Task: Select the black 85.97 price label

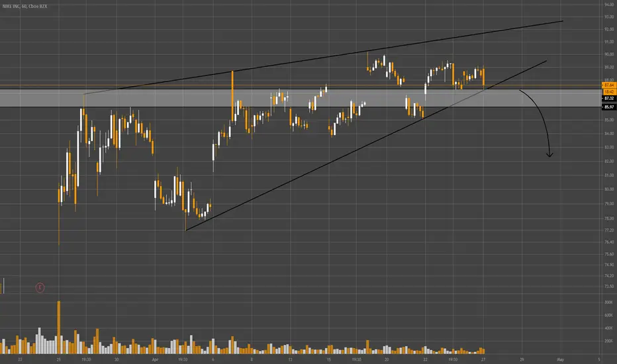Action: click(609, 107)
